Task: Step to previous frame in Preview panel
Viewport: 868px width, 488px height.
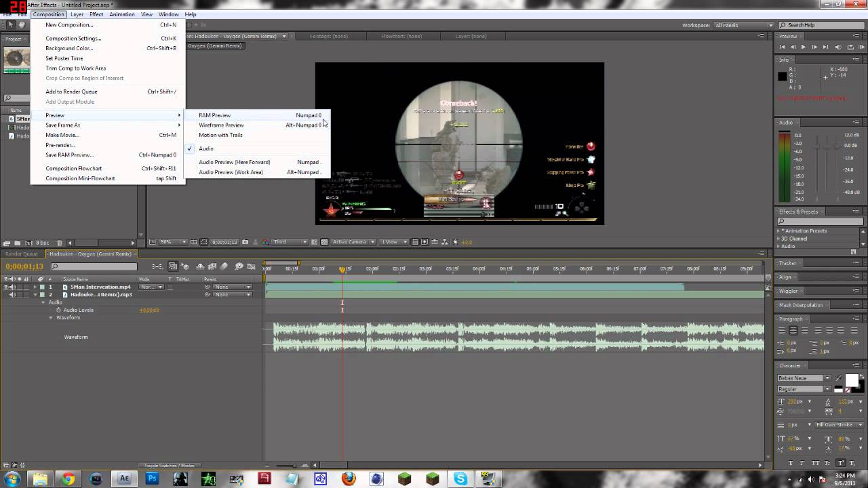Action: point(793,47)
